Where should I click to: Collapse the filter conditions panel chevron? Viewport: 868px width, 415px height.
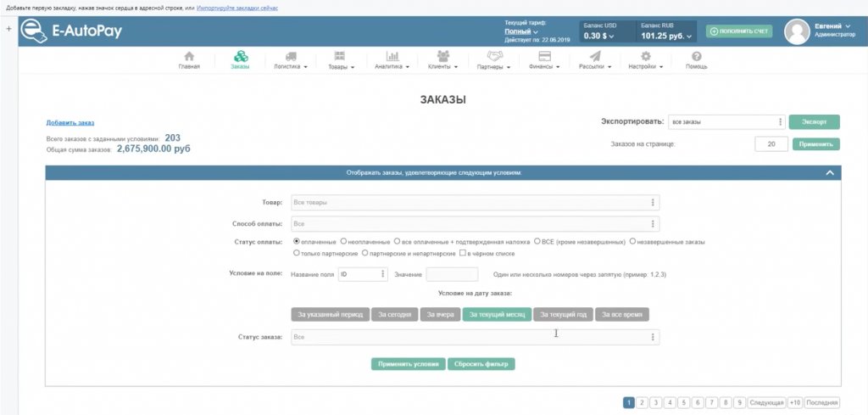[830, 172]
